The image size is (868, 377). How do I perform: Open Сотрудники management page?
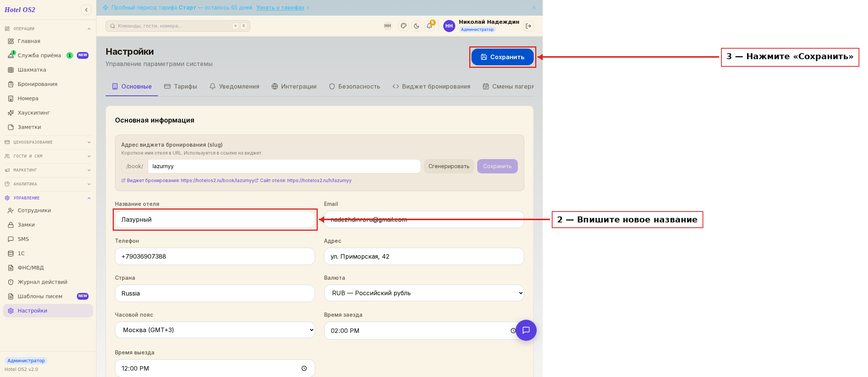coord(48,210)
